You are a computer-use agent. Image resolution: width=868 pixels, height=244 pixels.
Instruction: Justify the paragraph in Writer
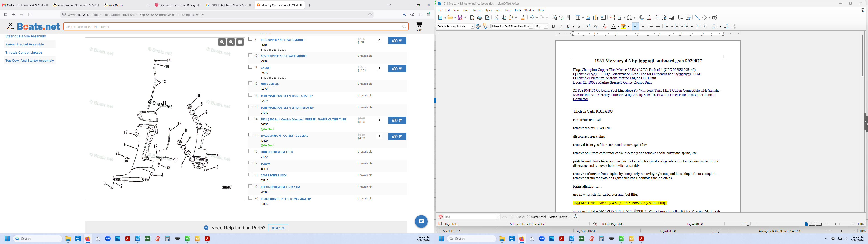658,26
